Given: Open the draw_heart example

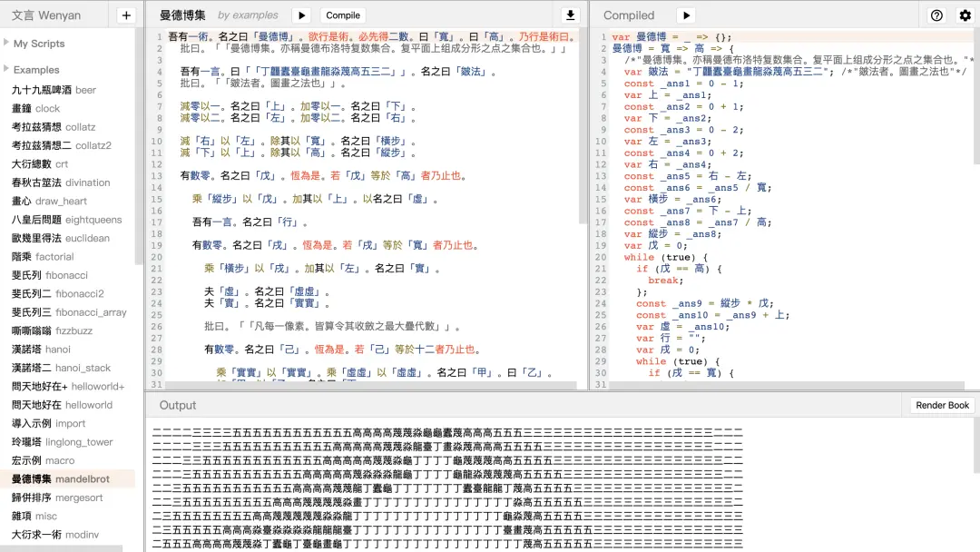Looking at the screenshot, I should pos(67,201).
